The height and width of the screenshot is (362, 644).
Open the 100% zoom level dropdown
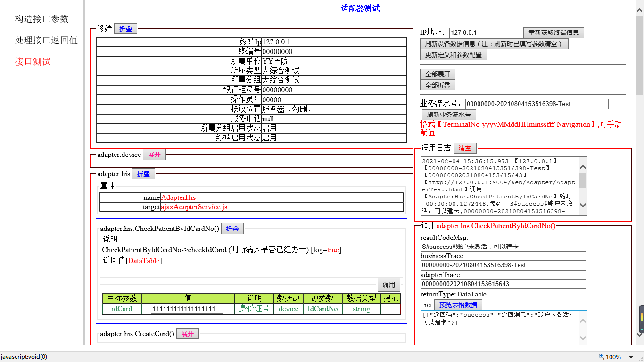coord(631,357)
